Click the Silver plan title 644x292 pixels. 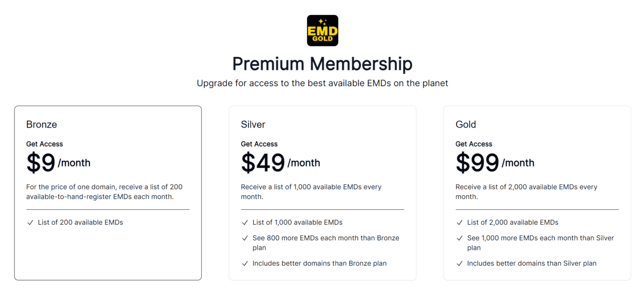(253, 125)
